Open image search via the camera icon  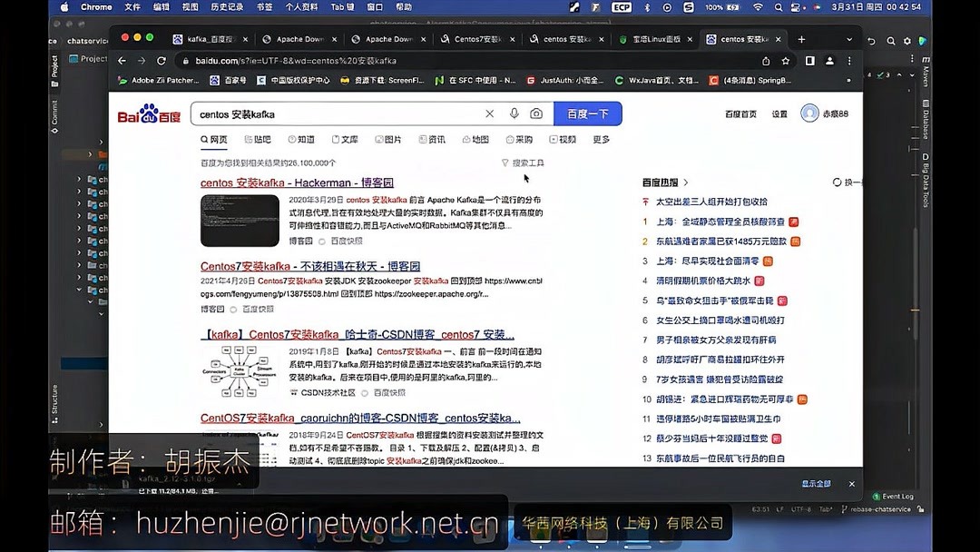(536, 112)
